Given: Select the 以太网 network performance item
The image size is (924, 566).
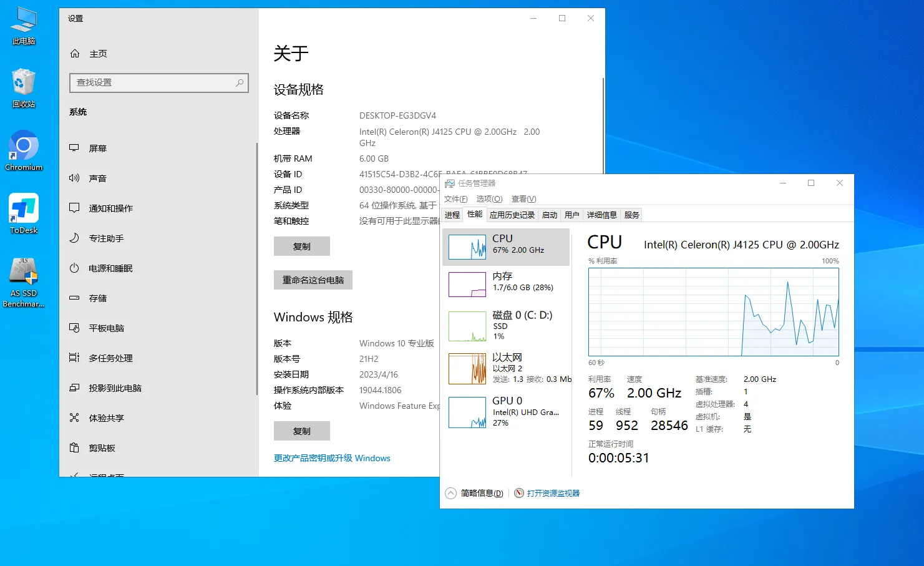Looking at the screenshot, I should coord(506,368).
